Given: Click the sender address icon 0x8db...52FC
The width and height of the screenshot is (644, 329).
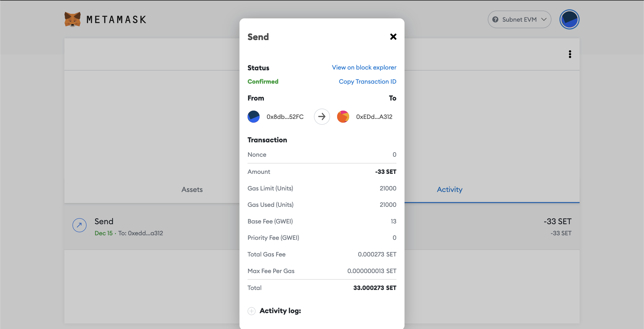Looking at the screenshot, I should (x=253, y=116).
